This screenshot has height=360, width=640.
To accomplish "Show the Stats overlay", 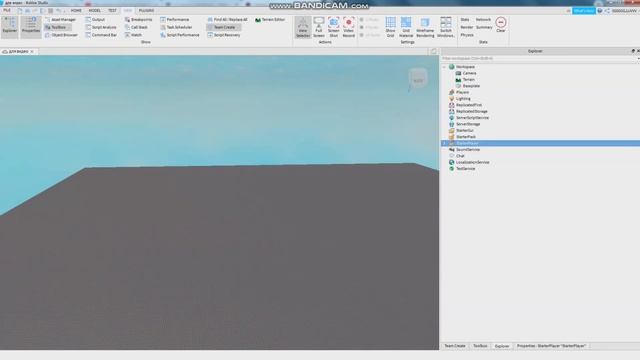I will pos(465,20).
